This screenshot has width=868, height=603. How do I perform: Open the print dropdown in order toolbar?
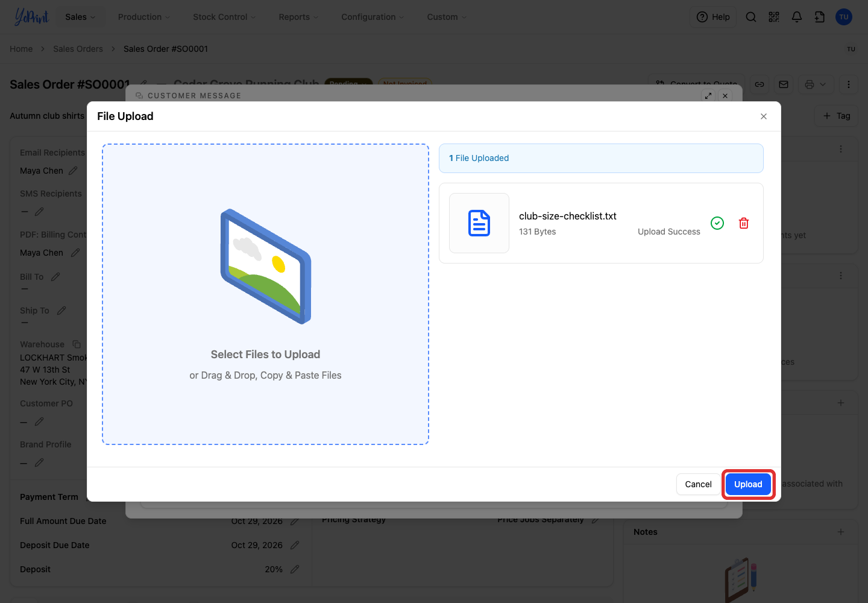click(x=816, y=84)
